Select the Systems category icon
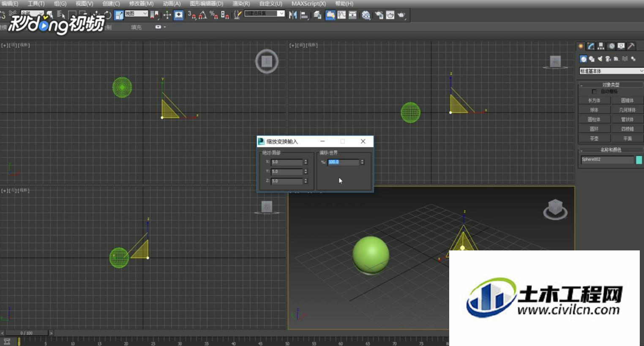Viewport: 644px width, 346px height. [x=633, y=59]
